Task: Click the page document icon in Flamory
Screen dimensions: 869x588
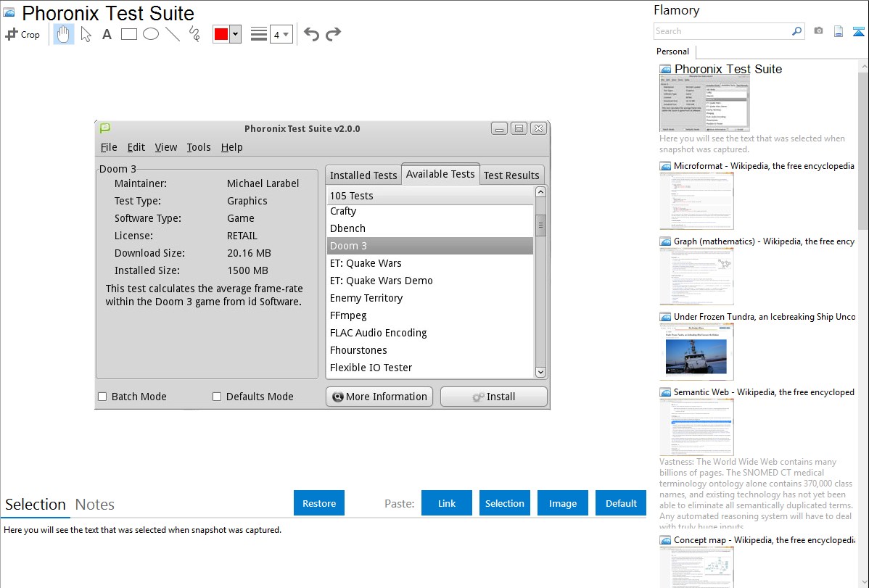Action: coord(839,31)
